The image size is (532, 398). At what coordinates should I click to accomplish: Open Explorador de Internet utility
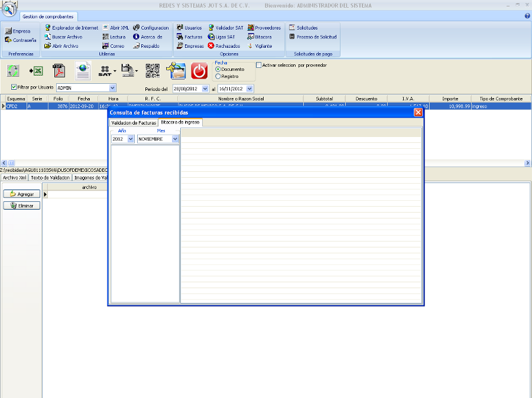(x=71, y=28)
